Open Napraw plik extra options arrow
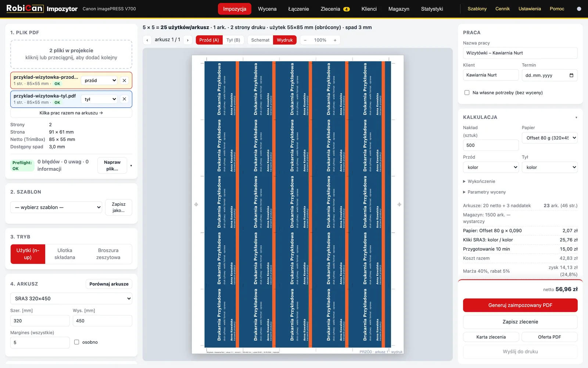The width and height of the screenshot is (588, 368). click(131, 166)
